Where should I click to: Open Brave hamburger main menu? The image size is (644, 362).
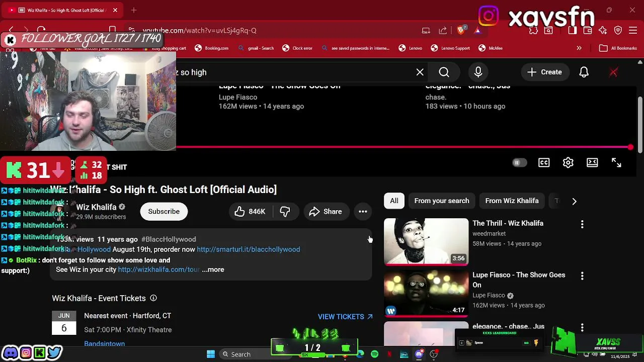[633, 30]
